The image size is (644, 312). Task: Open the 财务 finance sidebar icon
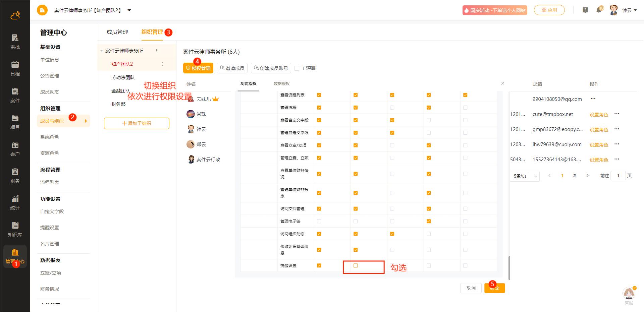[x=15, y=175]
